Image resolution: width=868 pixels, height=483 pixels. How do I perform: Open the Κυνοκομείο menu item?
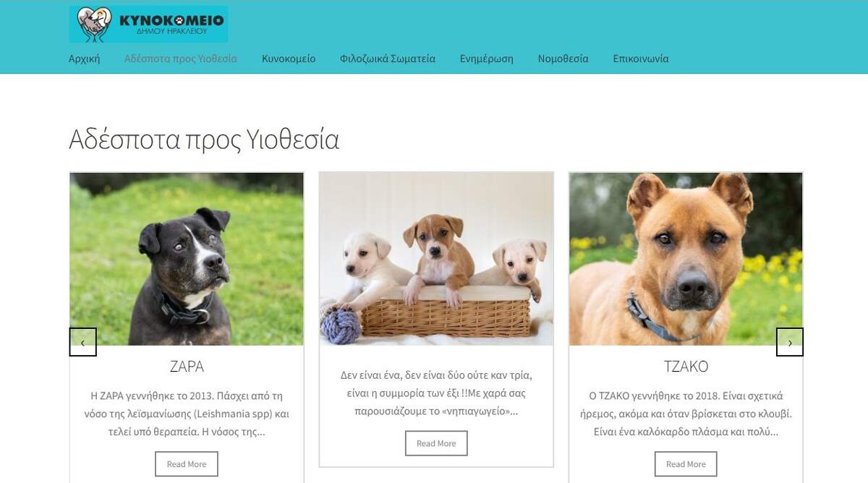point(289,59)
